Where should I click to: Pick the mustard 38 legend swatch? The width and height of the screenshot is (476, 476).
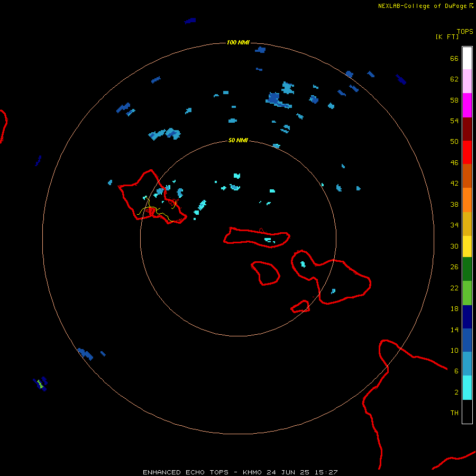[467, 224]
